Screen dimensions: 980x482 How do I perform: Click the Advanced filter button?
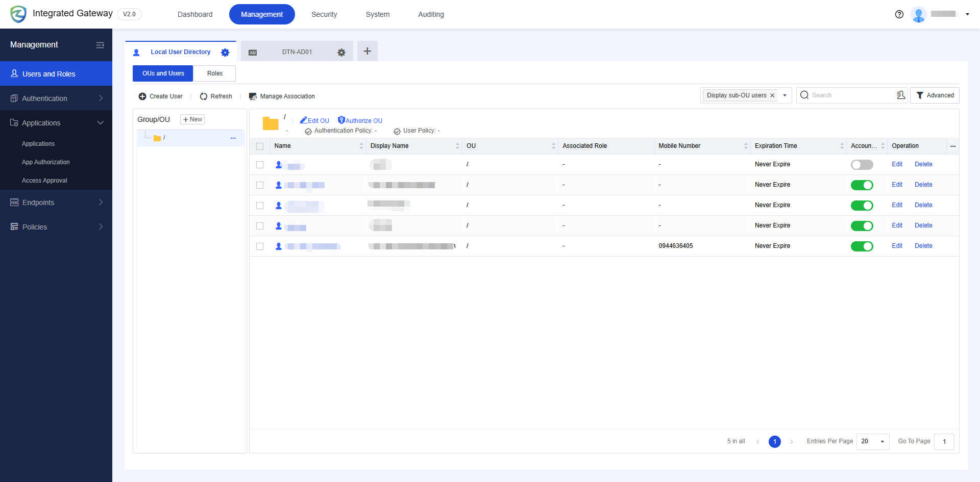(x=935, y=95)
